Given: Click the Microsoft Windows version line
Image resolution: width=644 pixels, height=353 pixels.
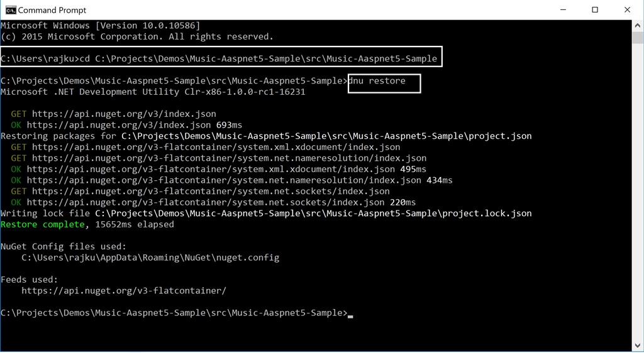Looking at the screenshot, I should [x=101, y=26].
